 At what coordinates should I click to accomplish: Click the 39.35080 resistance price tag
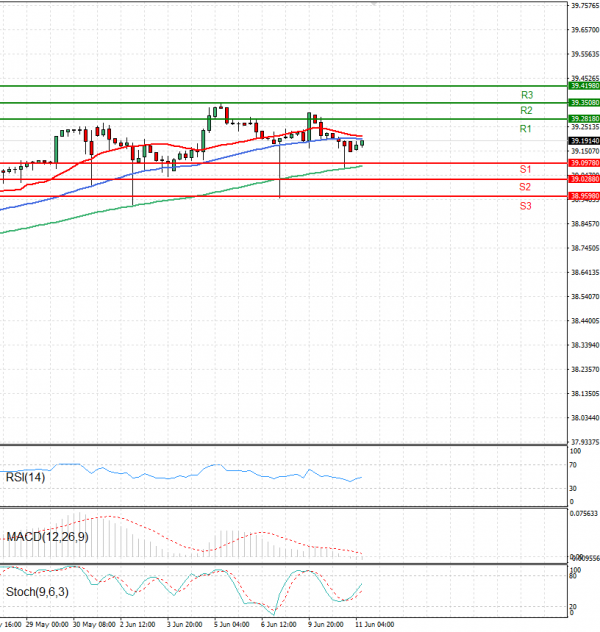[x=584, y=102]
